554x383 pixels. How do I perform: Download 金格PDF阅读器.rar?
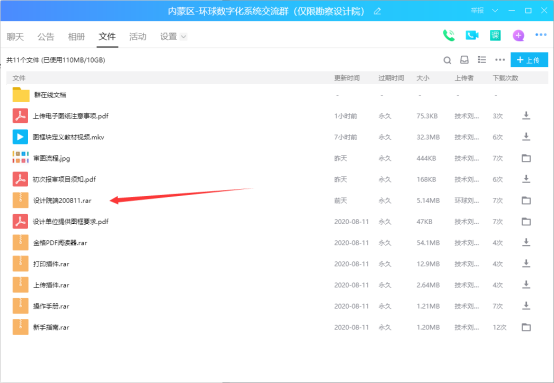tap(526, 242)
